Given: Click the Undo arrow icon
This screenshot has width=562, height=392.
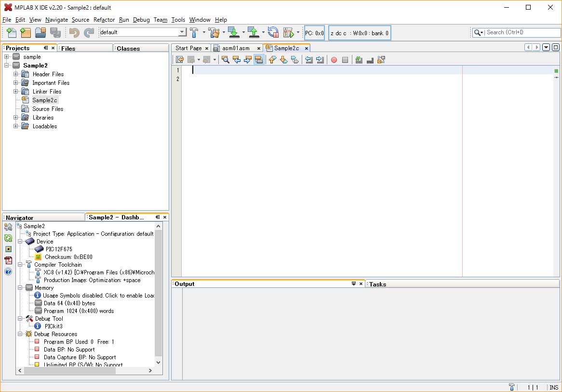Looking at the screenshot, I should pyautogui.click(x=74, y=33).
